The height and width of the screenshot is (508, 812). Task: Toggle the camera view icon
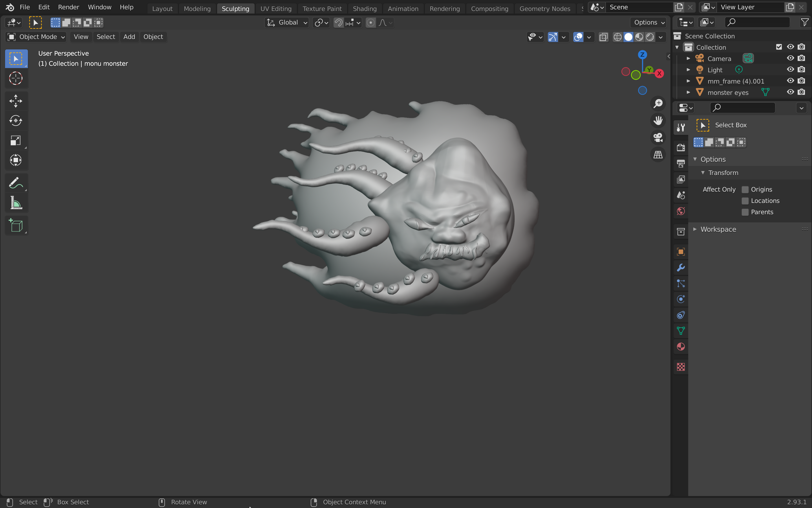coord(658,137)
